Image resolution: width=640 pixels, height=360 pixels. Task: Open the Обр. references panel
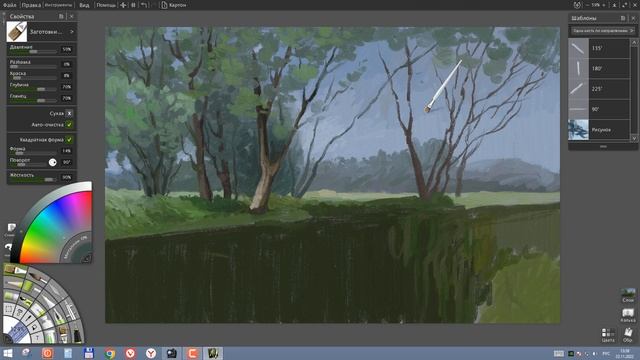click(x=628, y=335)
